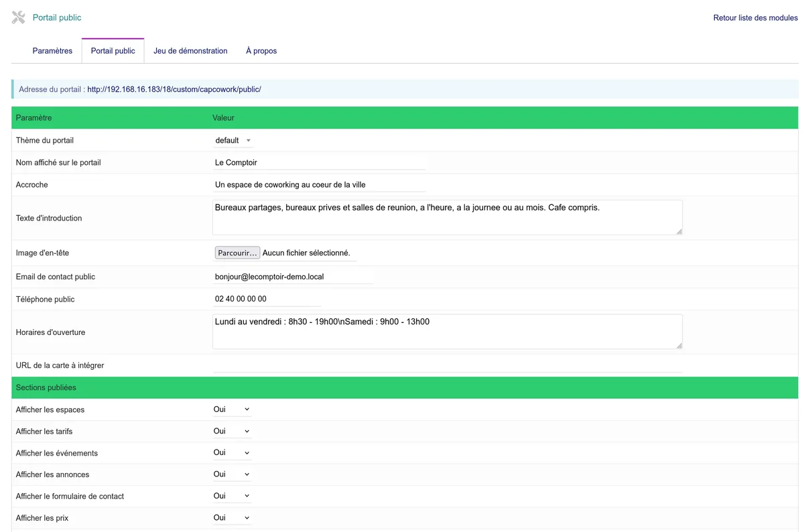Click the tools wrench icon beside Portail public
Image resolution: width=804 pixels, height=532 pixels.
[19, 17]
